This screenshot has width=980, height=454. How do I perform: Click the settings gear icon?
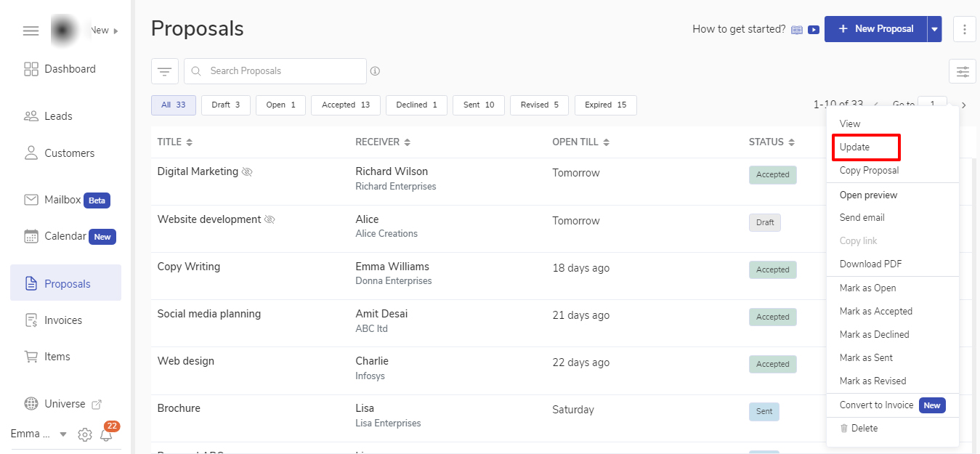click(85, 434)
